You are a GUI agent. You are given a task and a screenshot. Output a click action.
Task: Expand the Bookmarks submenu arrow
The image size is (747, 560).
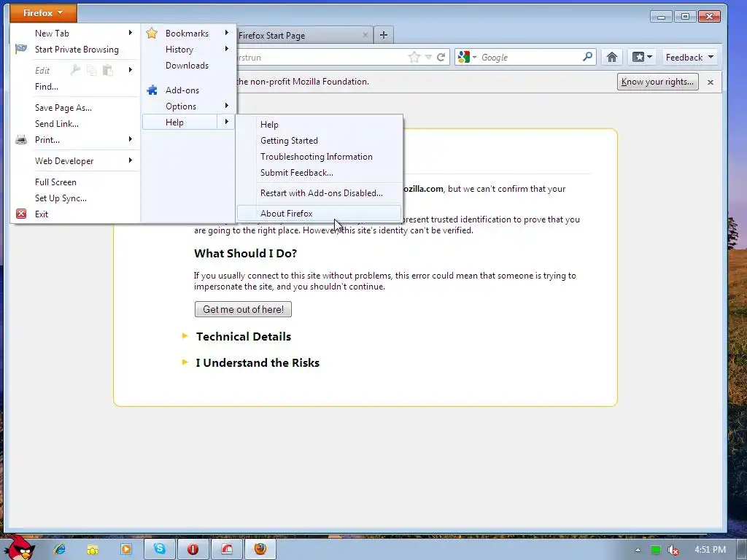[x=227, y=33]
